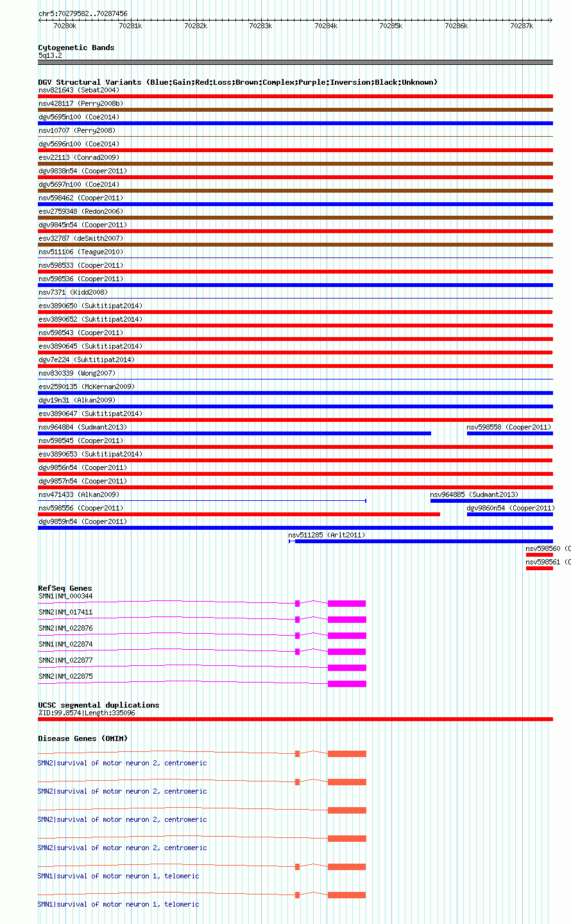Open variant nsv598536 (Cooper2011)

click(x=81, y=279)
